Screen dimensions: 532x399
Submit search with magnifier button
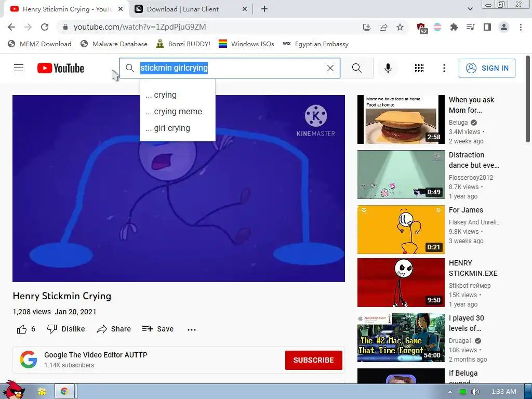click(357, 68)
